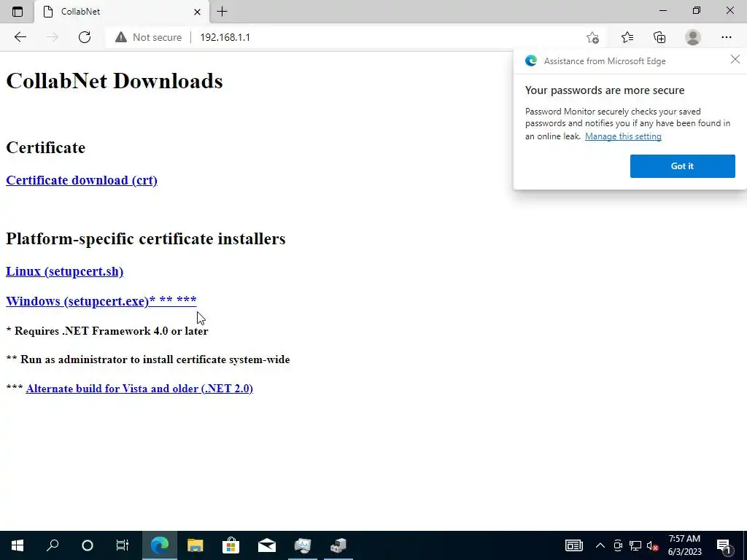Open the network computers taskbar app
Viewport: 747px width, 560px height.
click(x=338, y=545)
